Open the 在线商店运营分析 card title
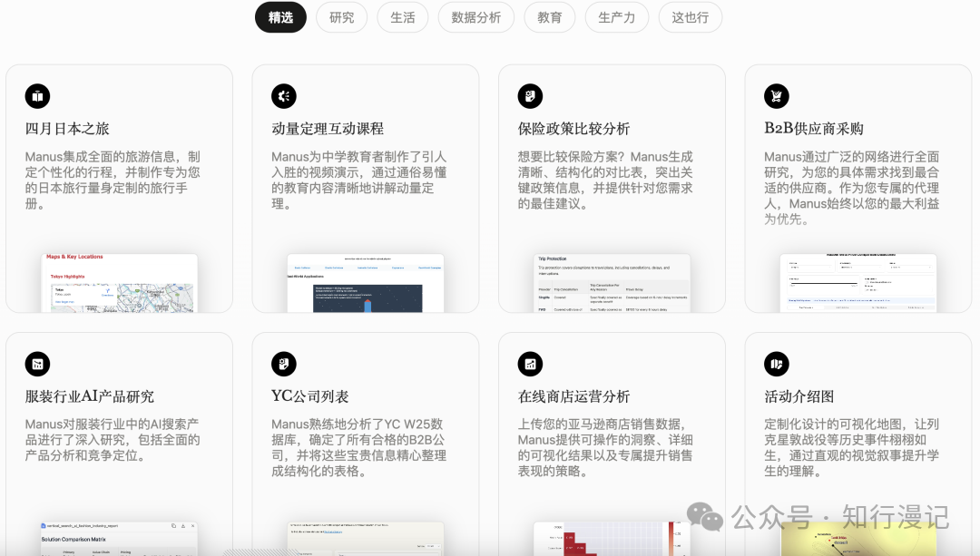This screenshot has width=980, height=556. pos(573,396)
